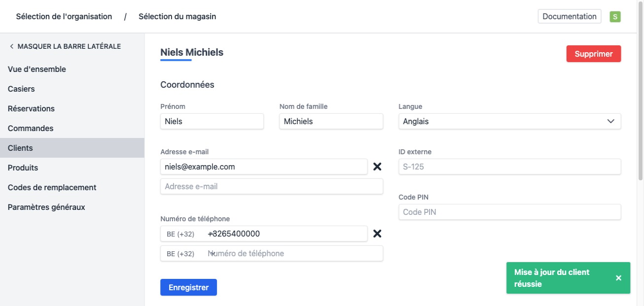This screenshot has height=306, width=644.
Task: Open the Commandes section
Action: pos(31,129)
